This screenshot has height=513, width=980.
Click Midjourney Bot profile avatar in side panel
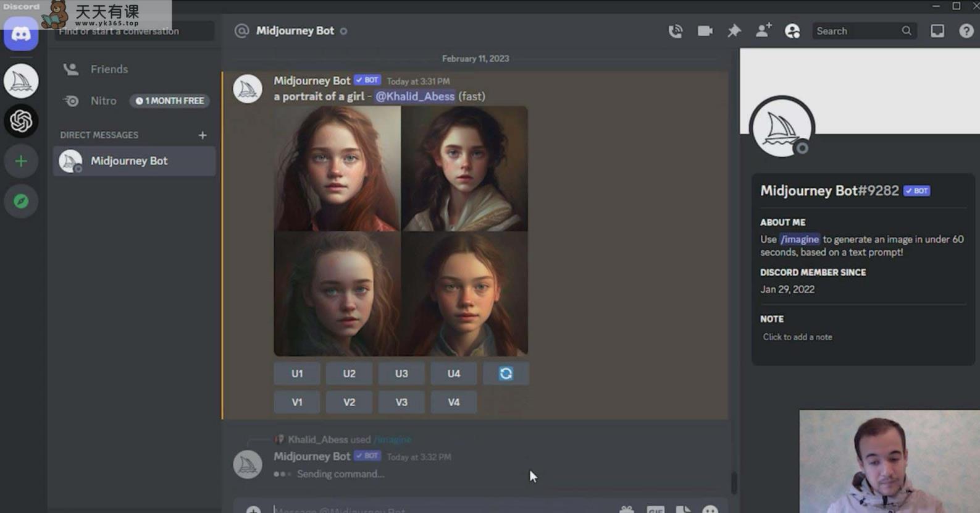[782, 128]
